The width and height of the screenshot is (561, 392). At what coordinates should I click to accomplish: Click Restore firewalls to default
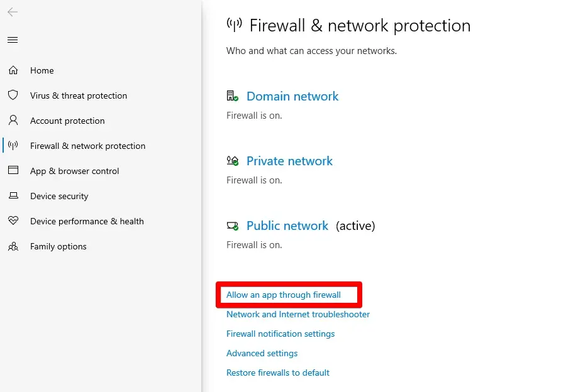277,373
